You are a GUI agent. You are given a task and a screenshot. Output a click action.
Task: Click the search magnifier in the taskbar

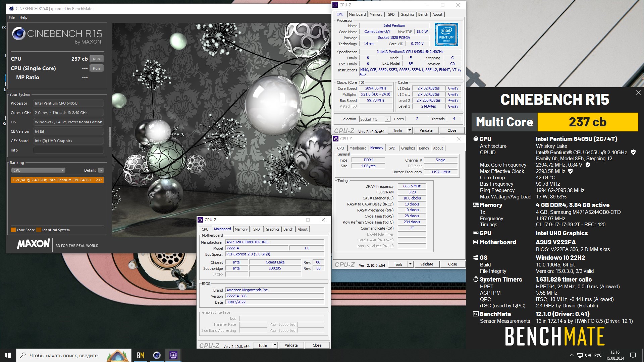(23, 355)
